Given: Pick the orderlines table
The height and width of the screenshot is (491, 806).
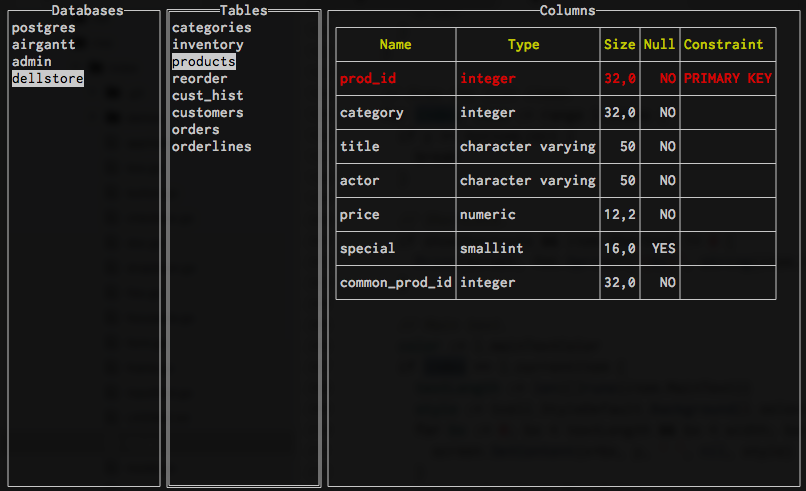Looking at the screenshot, I should click(x=211, y=147).
